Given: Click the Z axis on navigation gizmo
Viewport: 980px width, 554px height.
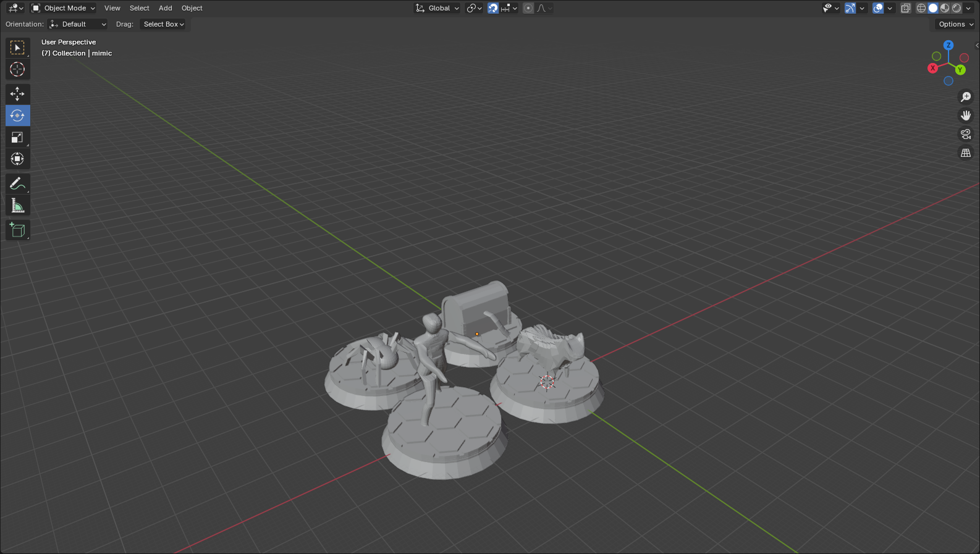Looking at the screenshot, I should (948, 45).
